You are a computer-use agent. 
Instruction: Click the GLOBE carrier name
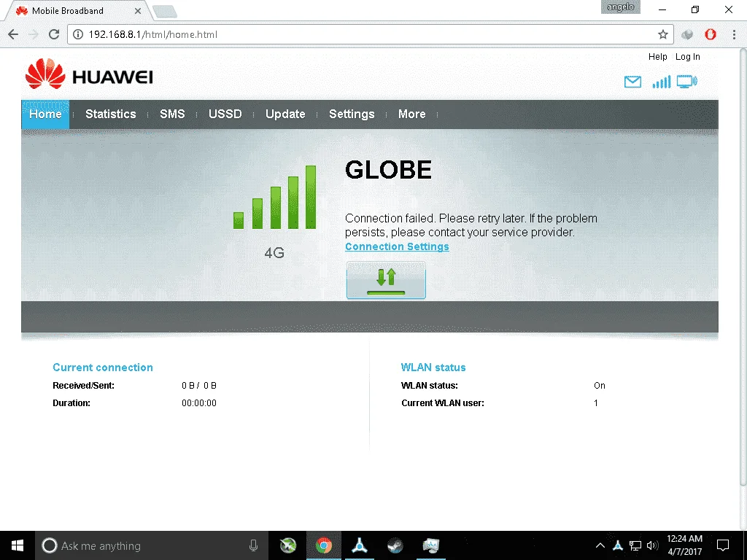pyautogui.click(x=388, y=169)
